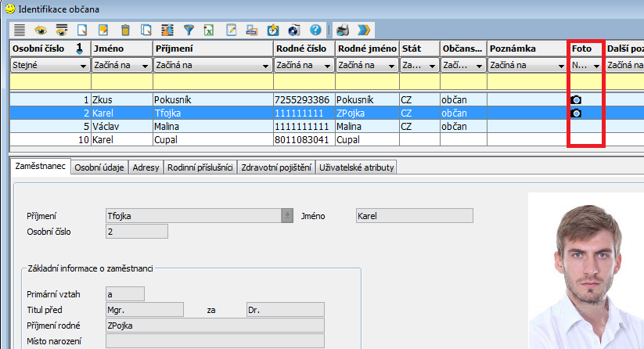Open the Příjmení filter condition dropdown
This screenshot has height=349, width=644.
tap(267, 67)
